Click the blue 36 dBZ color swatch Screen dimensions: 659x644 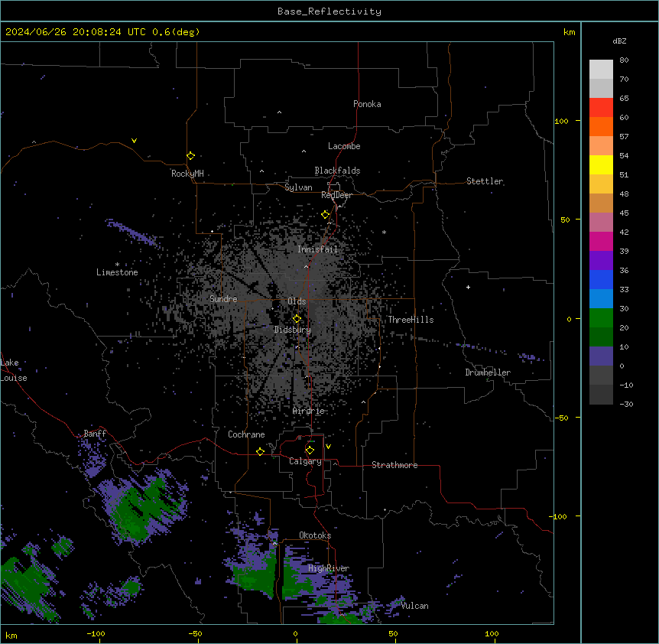pyautogui.click(x=601, y=279)
